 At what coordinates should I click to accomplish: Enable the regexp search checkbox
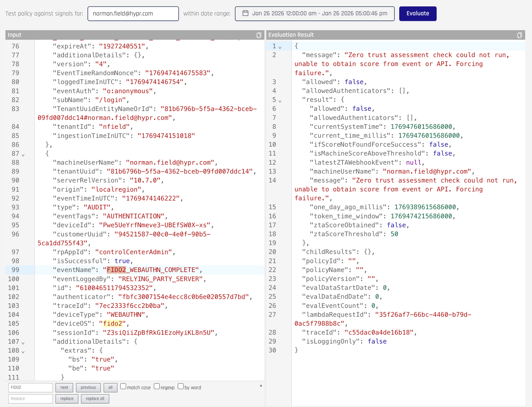[x=157, y=386]
